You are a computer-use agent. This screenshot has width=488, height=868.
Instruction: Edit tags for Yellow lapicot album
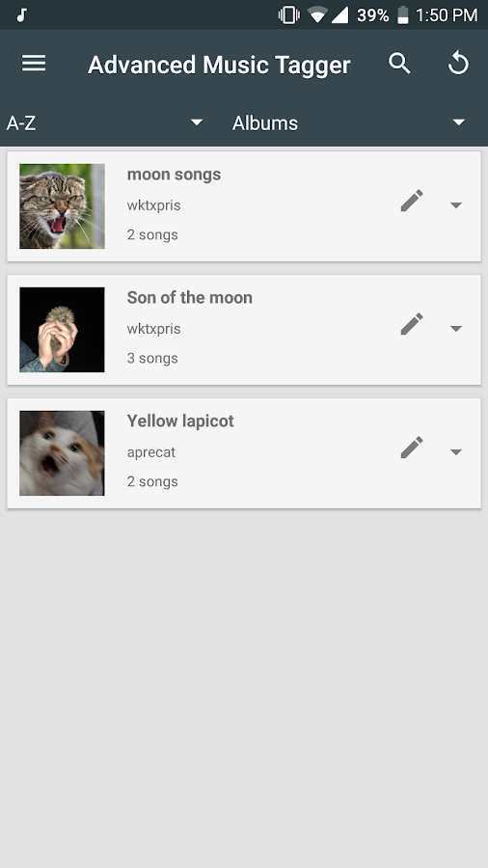click(x=412, y=448)
